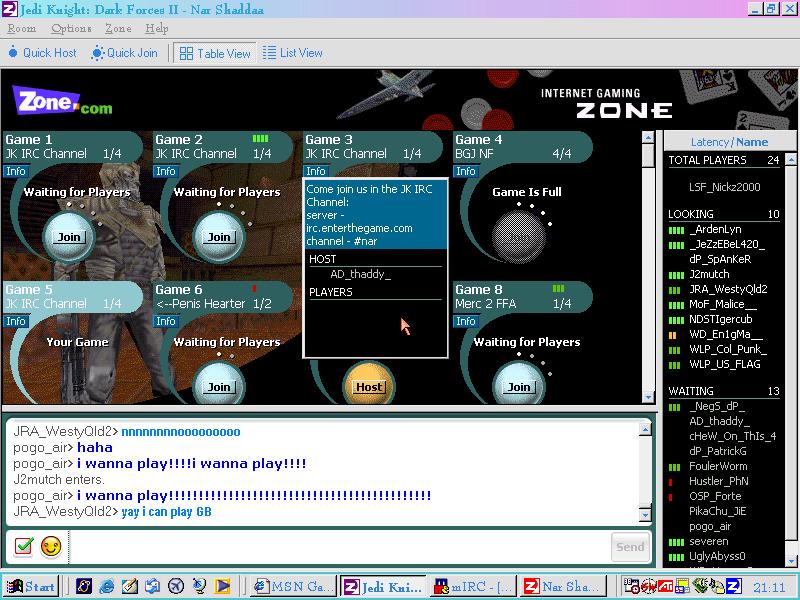
Task: Open the smiley emoticon picker
Action: (51, 546)
